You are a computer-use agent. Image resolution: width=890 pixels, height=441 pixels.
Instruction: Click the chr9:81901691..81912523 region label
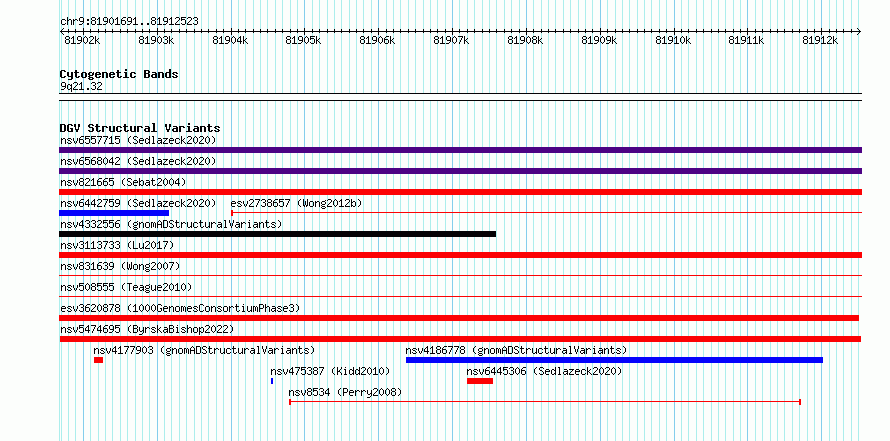[x=129, y=22]
